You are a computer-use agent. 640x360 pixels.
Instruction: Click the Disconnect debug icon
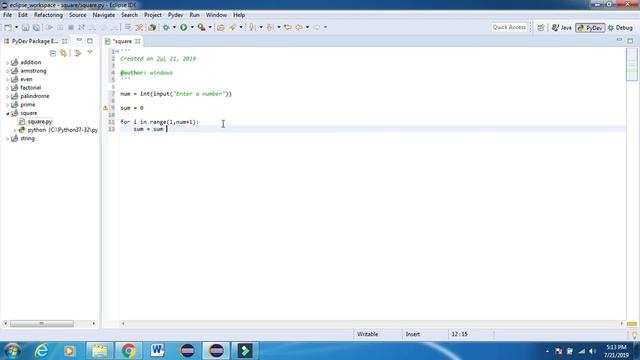(81, 27)
